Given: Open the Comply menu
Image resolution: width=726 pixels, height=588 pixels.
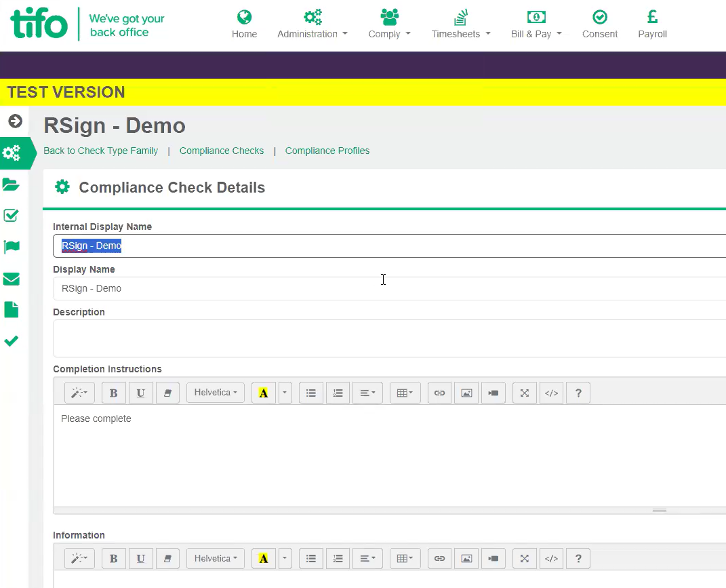Looking at the screenshot, I should 389,24.
